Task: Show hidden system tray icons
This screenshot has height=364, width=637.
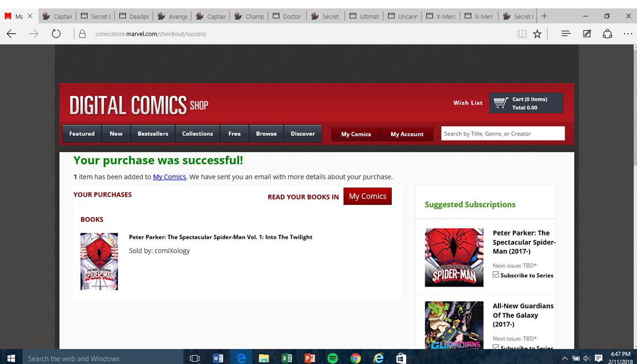Action: tap(564, 358)
